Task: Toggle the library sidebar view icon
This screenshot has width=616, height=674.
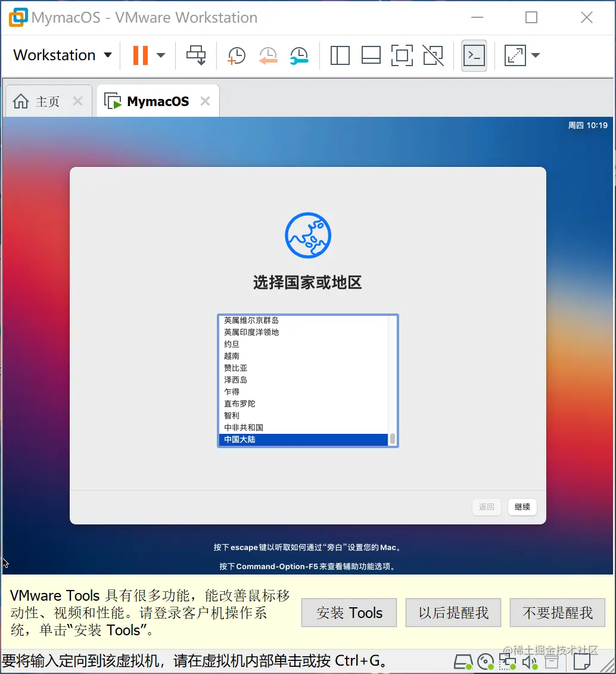Action: click(340, 55)
